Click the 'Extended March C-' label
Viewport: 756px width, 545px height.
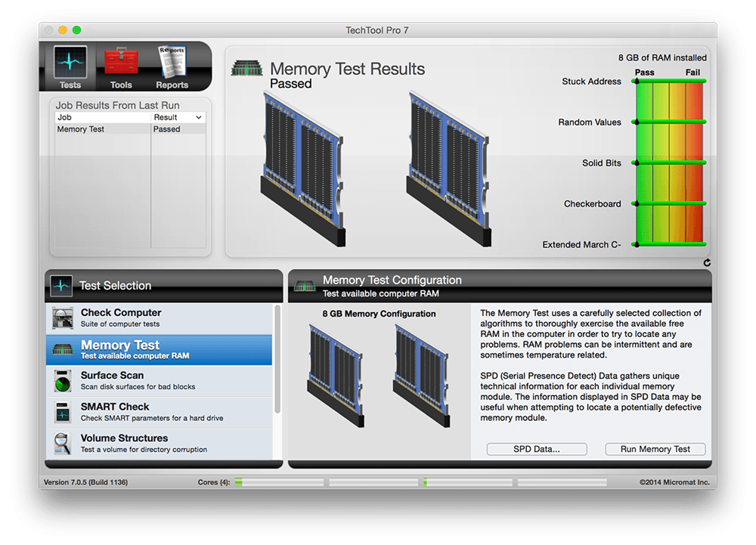tap(581, 245)
